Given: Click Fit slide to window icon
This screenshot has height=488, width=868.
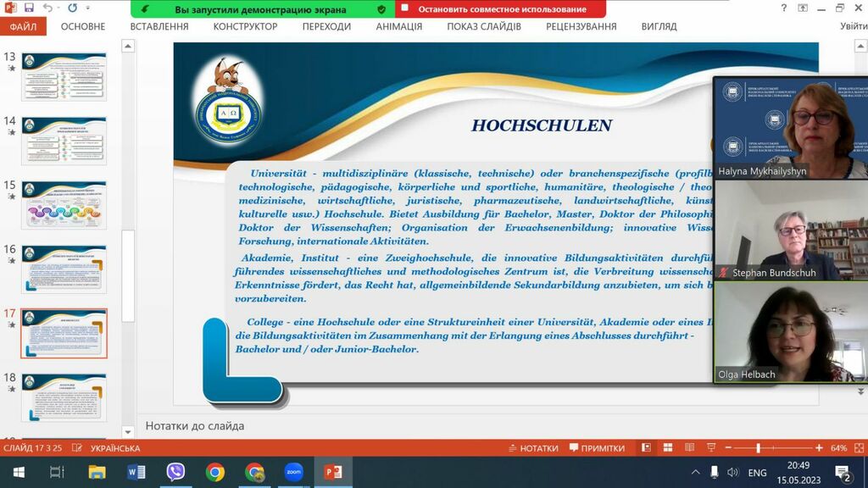Looking at the screenshot, I should tap(857, 448).
